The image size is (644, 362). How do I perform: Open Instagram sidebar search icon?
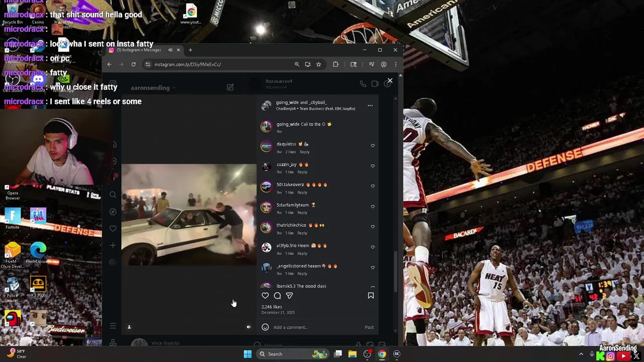point(113,195)
